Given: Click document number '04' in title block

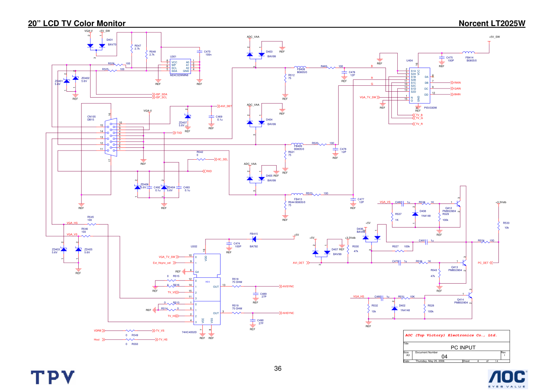Looking at the screenshot, I should (x=444, y=356).
